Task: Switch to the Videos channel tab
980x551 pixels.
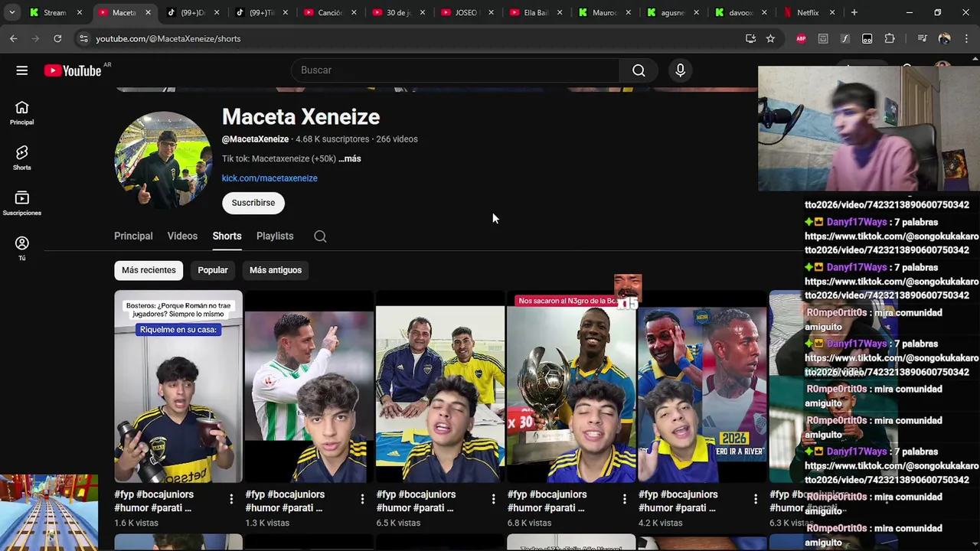Action: pos(182,236)
